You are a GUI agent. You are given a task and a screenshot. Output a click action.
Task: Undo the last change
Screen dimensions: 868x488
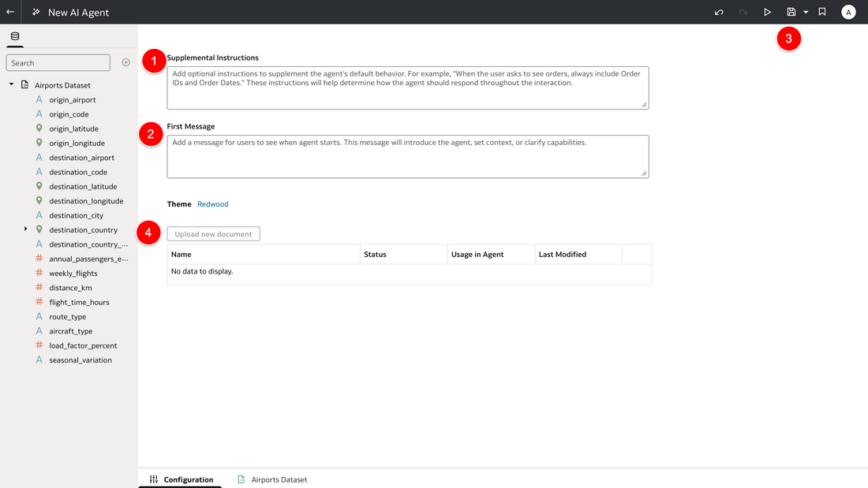719,12
